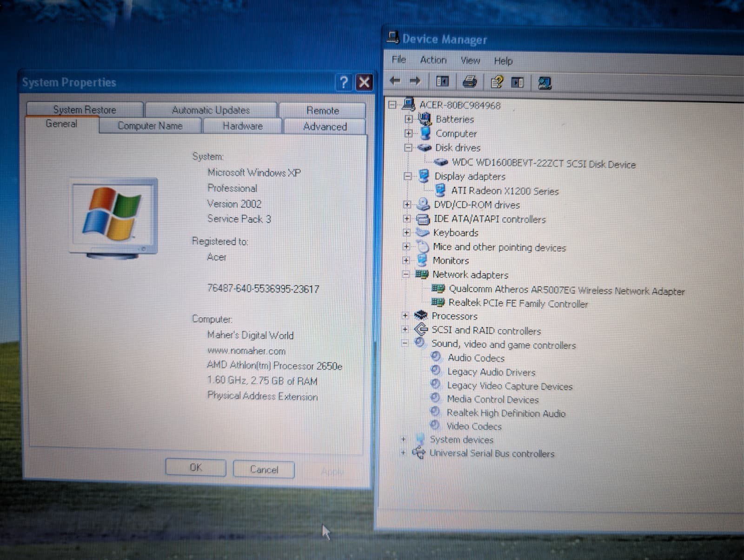Expand the Batteries node
The image size is (744, 560).
[x=408, y=119]
